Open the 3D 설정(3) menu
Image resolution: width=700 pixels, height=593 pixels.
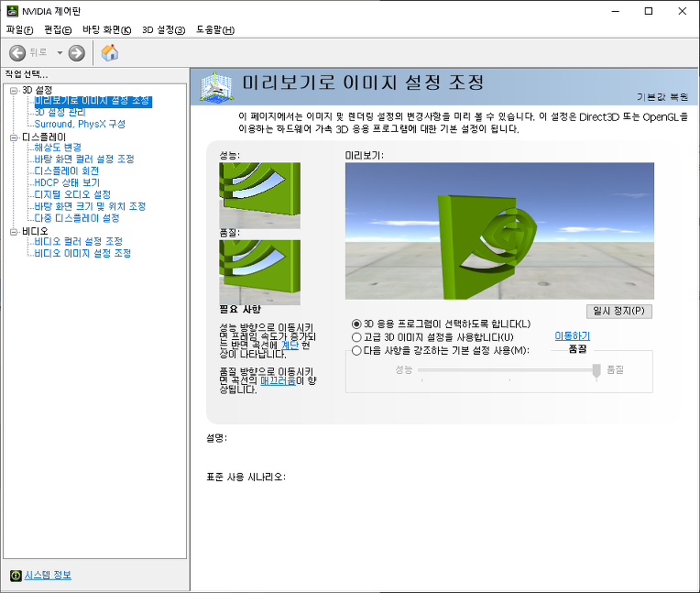click(x=163, y=30)
